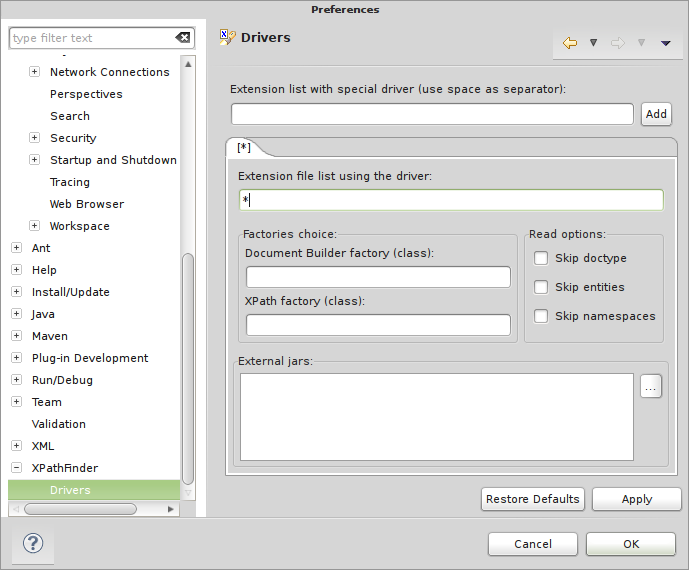Expand the Help preferences node
Image resolution: width=689 pixels, height=570 pixels.
click(16, 269)
